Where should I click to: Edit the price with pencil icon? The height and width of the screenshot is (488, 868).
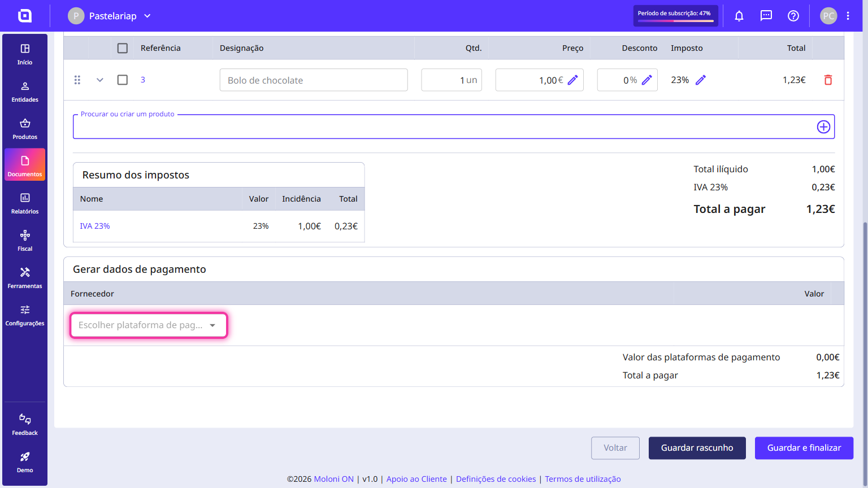coord(572,80)
